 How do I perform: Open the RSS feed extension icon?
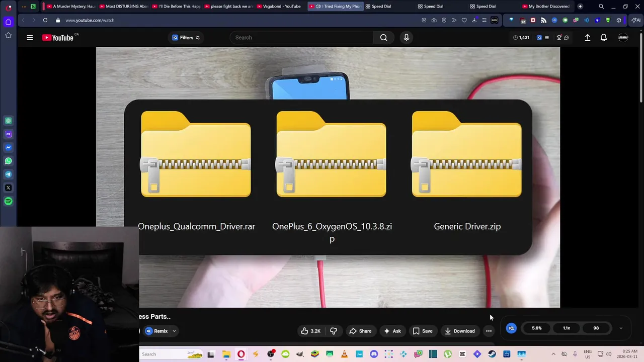(x=543, y=20)
